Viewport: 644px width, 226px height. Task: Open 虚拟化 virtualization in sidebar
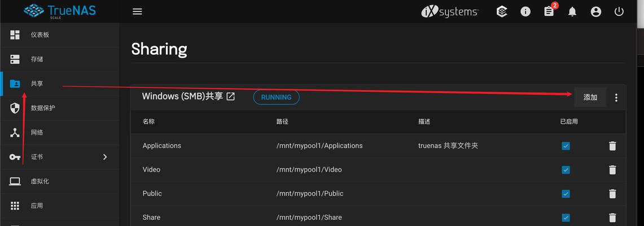pos(60,181)
